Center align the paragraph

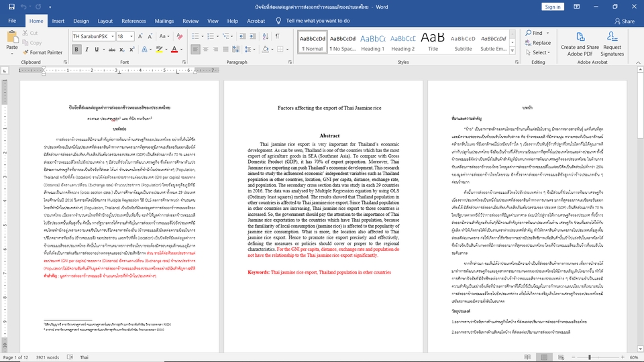pyautogui.click(x=205, y=50)
